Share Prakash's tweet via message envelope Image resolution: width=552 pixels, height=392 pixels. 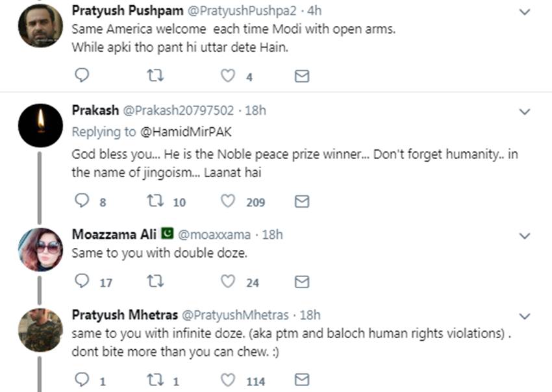click(x=302, y=202)
